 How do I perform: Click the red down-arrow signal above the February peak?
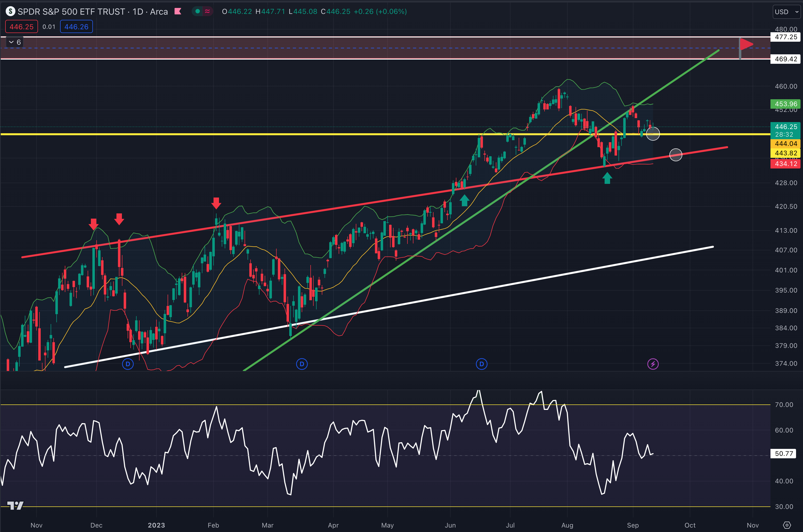[216, 203]
